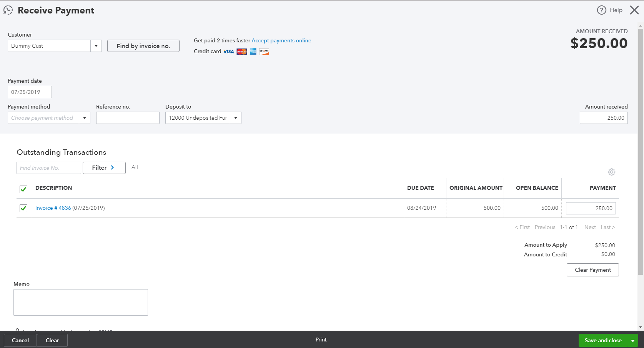Image resolution: width=644 pixels, height=348 pixels.
Task: Click the Find by invoice no. button
Action: [143, 45]
